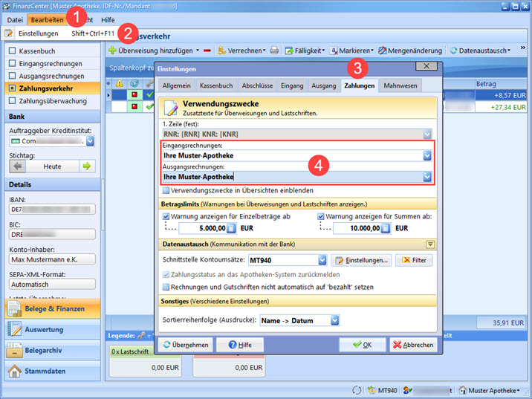
Task: Click the Filter button
Action: point(413,260)
